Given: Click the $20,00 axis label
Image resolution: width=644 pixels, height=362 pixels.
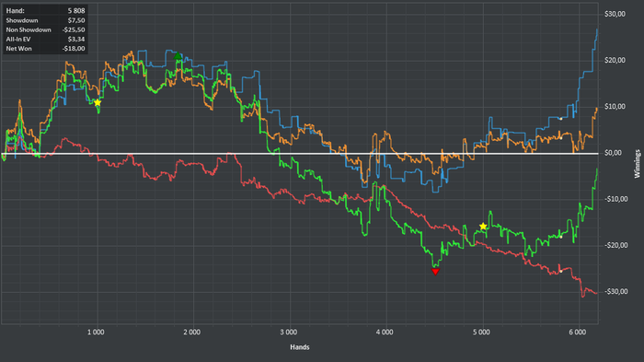Looking at the screenshot, I should pyautogui.click(x=615, y=61).
